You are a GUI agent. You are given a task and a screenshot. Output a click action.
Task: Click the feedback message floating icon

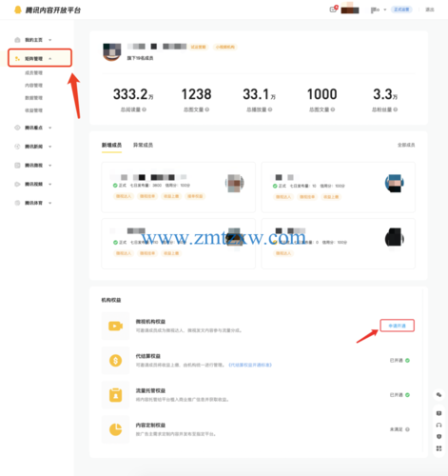tap(438, 413)
